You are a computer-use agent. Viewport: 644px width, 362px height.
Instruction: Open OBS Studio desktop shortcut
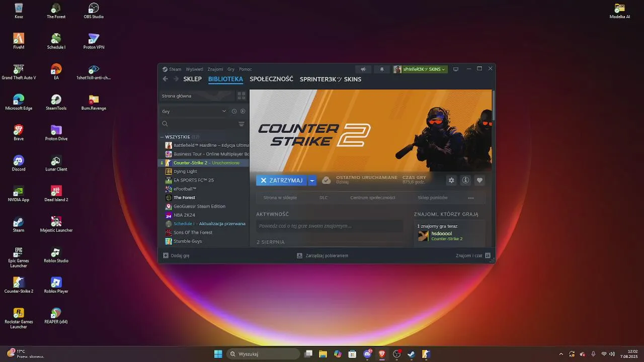click(x=94, y=11)
